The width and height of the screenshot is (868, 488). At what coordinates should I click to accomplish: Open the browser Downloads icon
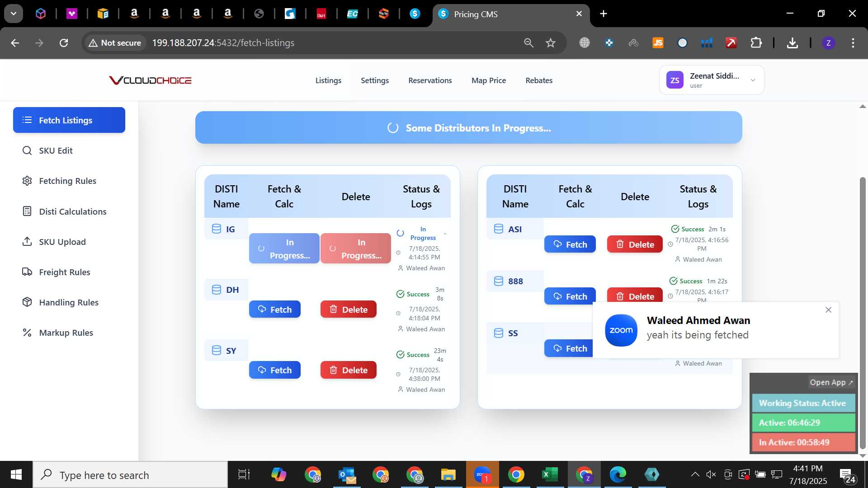click(x=792, y=43)
